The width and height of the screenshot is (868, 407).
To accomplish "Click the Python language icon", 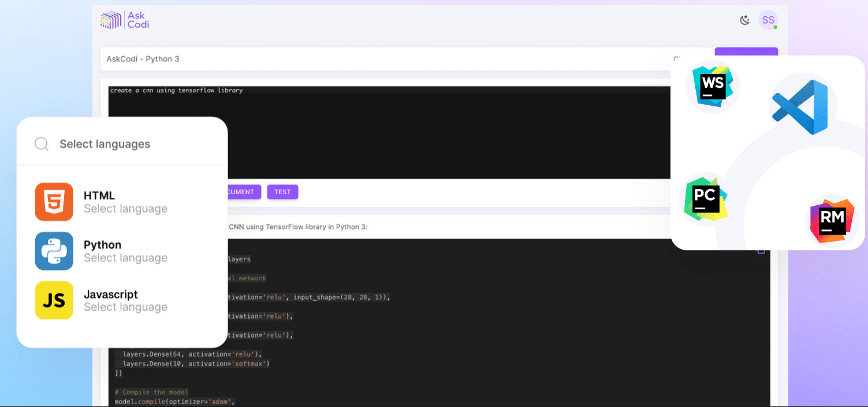I will point(54,251).
